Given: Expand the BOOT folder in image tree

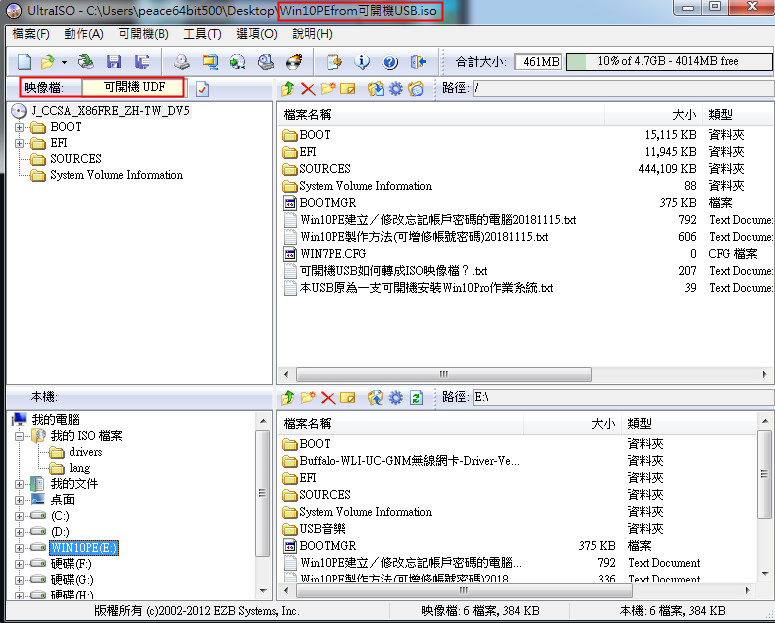Looking at the screenshot, I should (19, 127).
